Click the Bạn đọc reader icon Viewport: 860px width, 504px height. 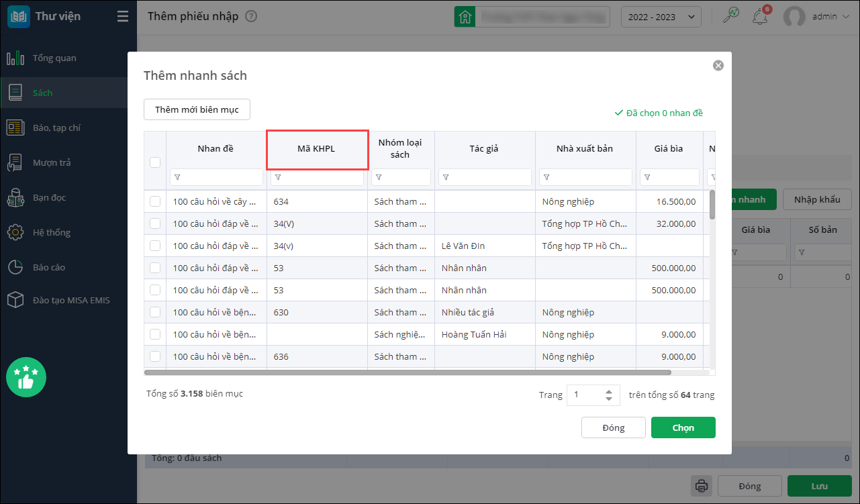15,198
